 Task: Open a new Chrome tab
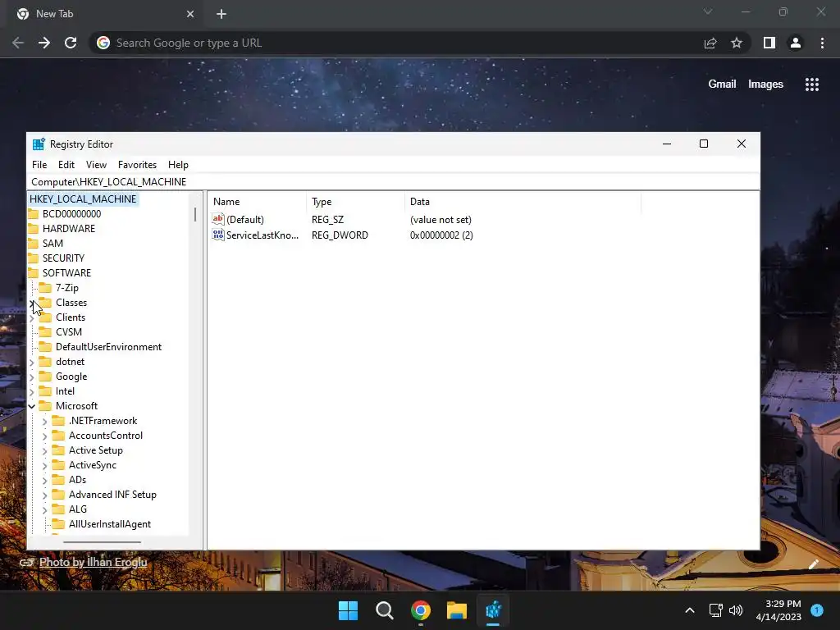pos(221,14)
